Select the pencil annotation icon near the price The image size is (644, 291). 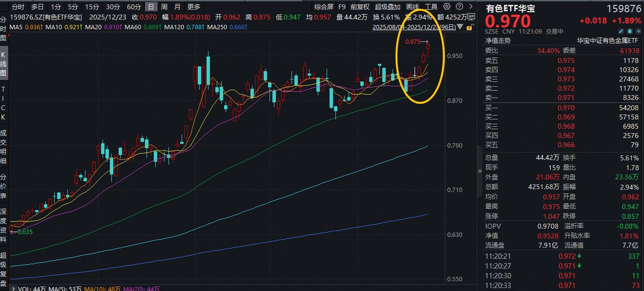[621, 31]
